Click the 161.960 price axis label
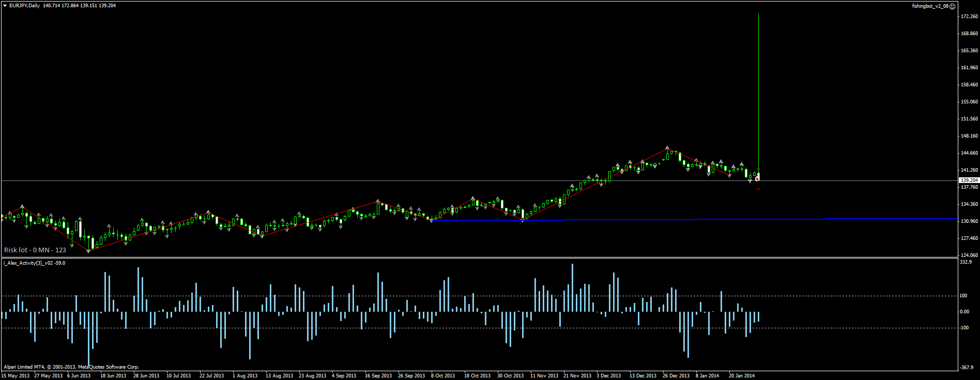Image resolution: width=980 pixels, height=380 pixels. pyautogui.click(x=969, y=68)
